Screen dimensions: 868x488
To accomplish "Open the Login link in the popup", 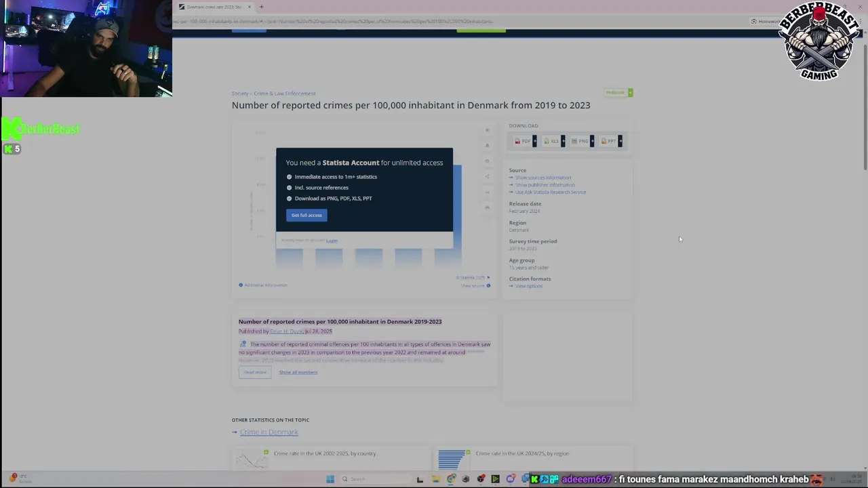I will [332, 241].
